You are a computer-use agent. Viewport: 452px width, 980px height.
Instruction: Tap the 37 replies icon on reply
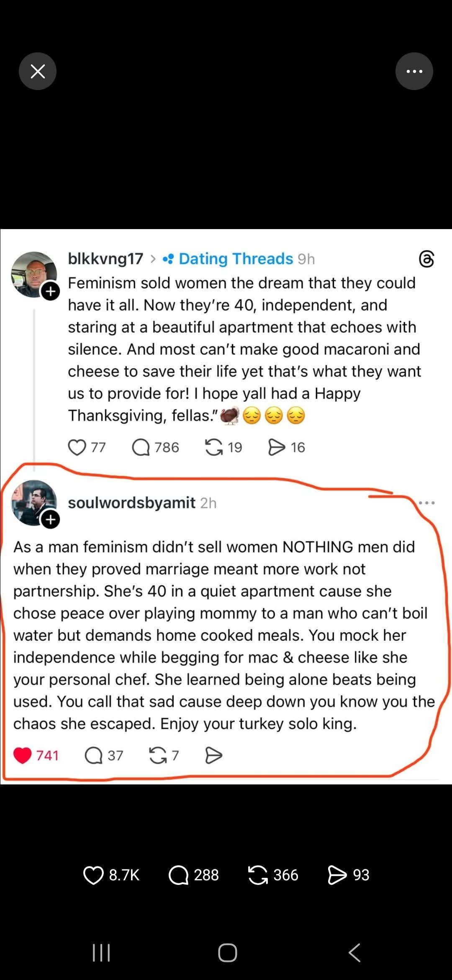94,756
